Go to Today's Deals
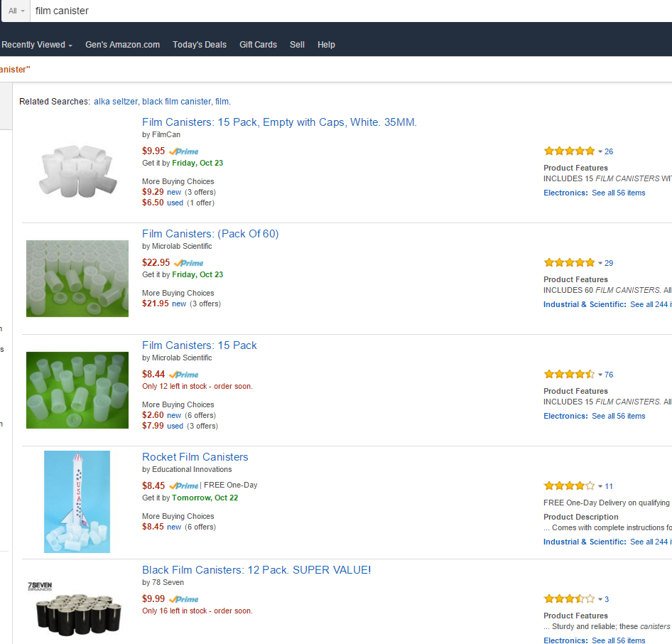Viewport: 672px width, 644px height. (200, 45)
